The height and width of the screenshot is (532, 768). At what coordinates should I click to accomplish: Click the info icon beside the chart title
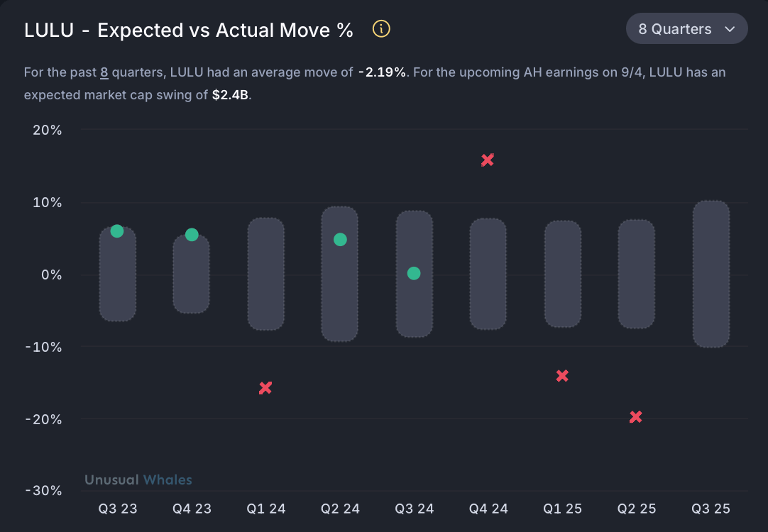click(x=382, y=29)
